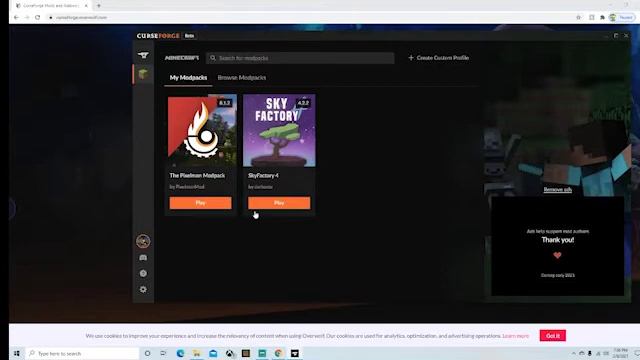The width and height of the screenshot is (640, 360).
Task: Open CurseForge settings gear icon
Action: 143,289
